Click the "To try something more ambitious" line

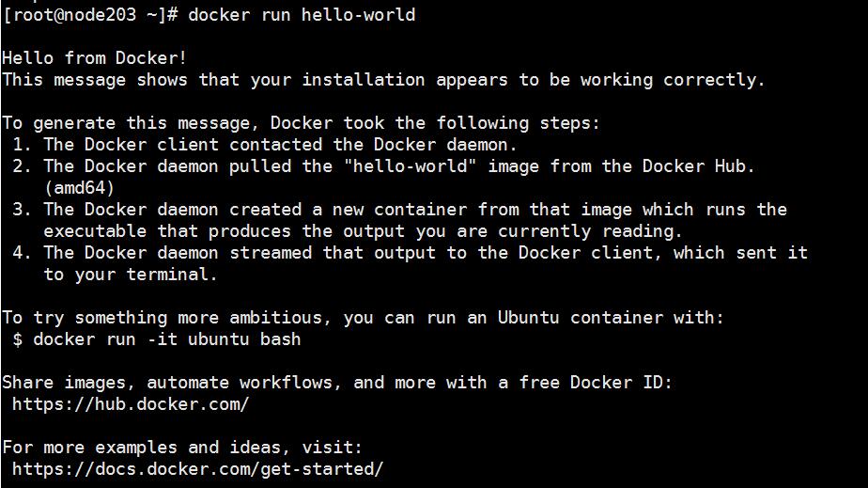[x=363, y=318]
